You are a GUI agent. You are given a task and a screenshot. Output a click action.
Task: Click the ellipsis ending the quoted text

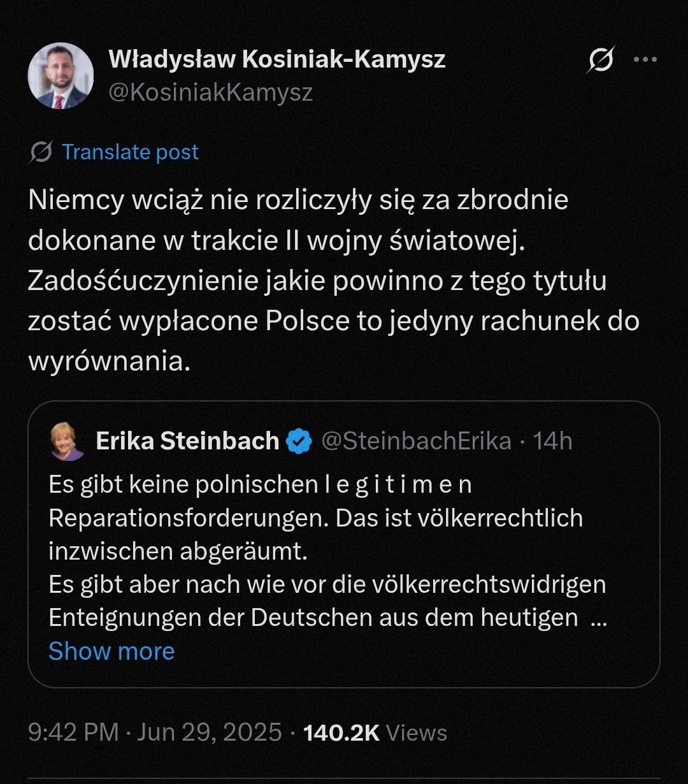point(599,618)
